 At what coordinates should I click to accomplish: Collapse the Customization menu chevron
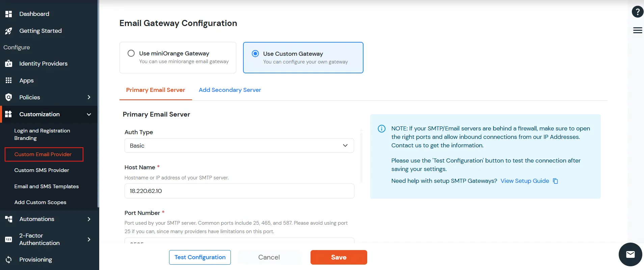pyautogui.click(x=89, y=114)
